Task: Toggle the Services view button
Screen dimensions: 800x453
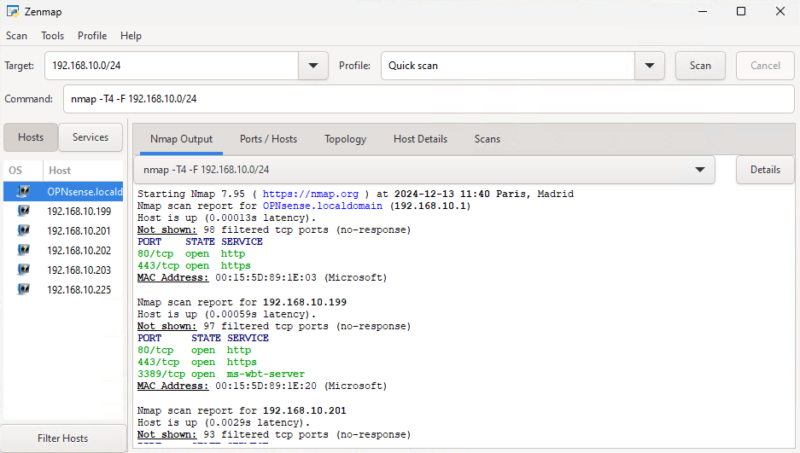Action: tap(90, 137)
